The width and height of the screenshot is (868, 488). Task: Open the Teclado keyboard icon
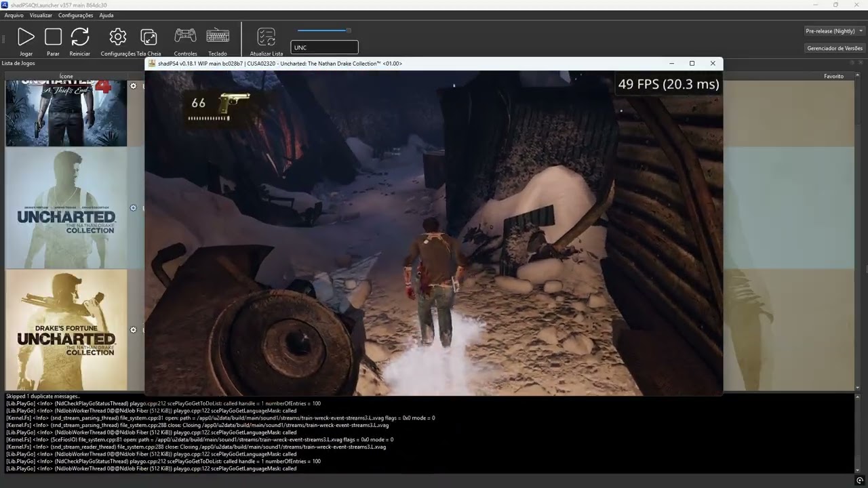pyautogui.click(x=218, y=36)
